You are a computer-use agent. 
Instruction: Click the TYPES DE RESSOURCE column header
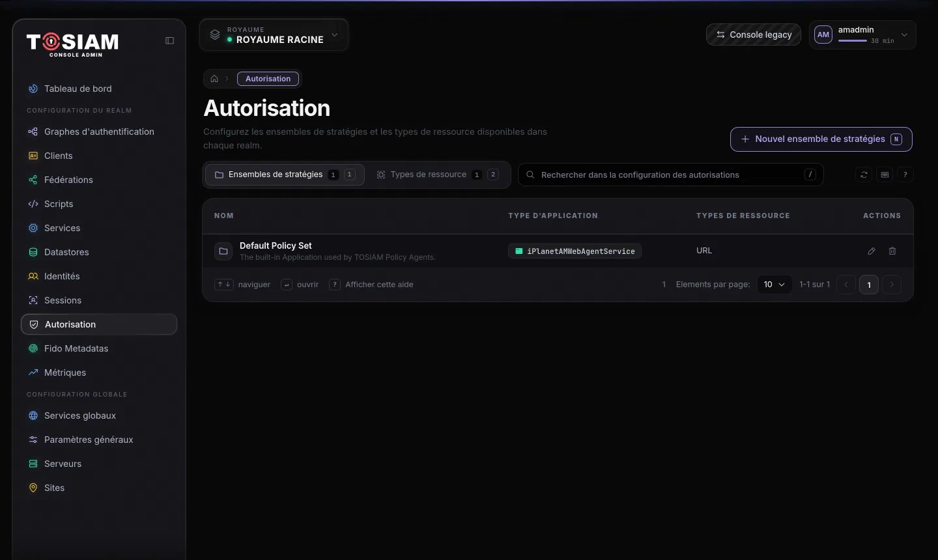click(743, 216)
